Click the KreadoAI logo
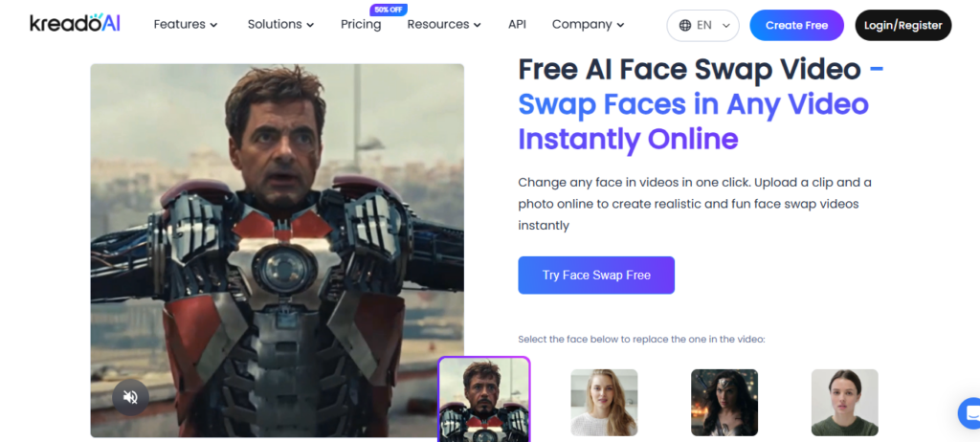Viewport: 980px width, 442px height. tap(75, 23)
